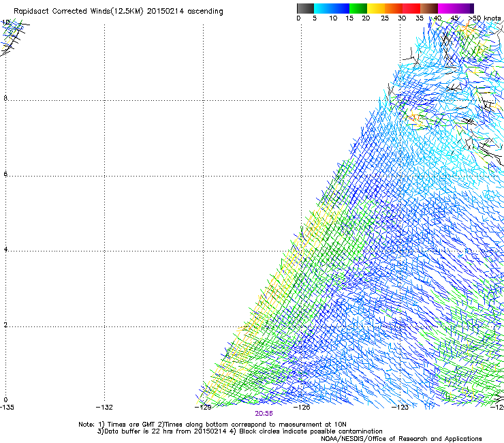Select the orange 25-30 knots legend swatch
Screen dimensions: 504x443
pos(394,8)
